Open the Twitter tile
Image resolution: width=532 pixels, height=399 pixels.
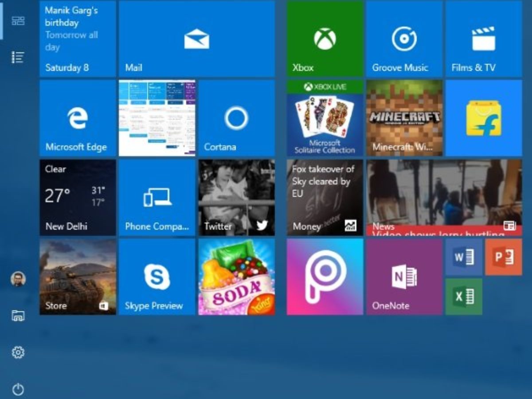tap(237, 197)
